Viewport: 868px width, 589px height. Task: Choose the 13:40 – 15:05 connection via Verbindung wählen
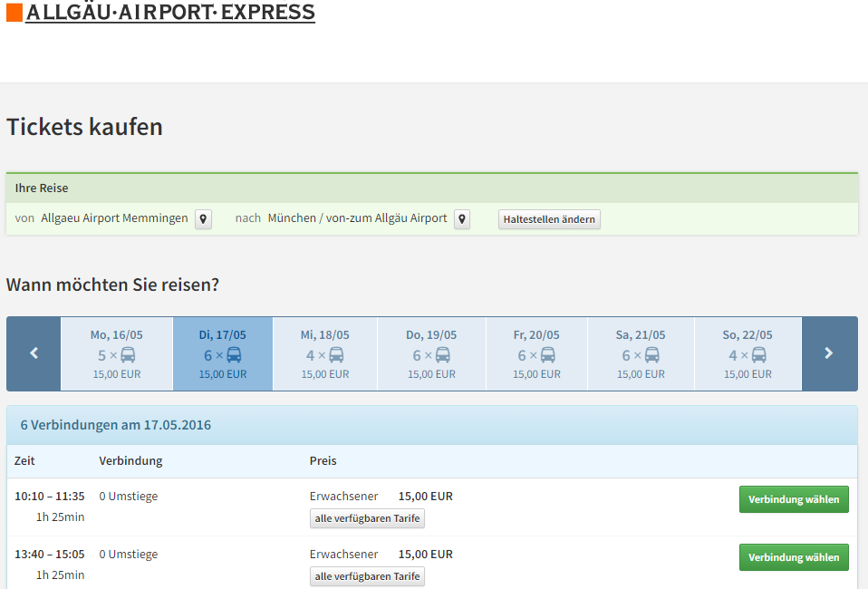click(x=794, y=557)
